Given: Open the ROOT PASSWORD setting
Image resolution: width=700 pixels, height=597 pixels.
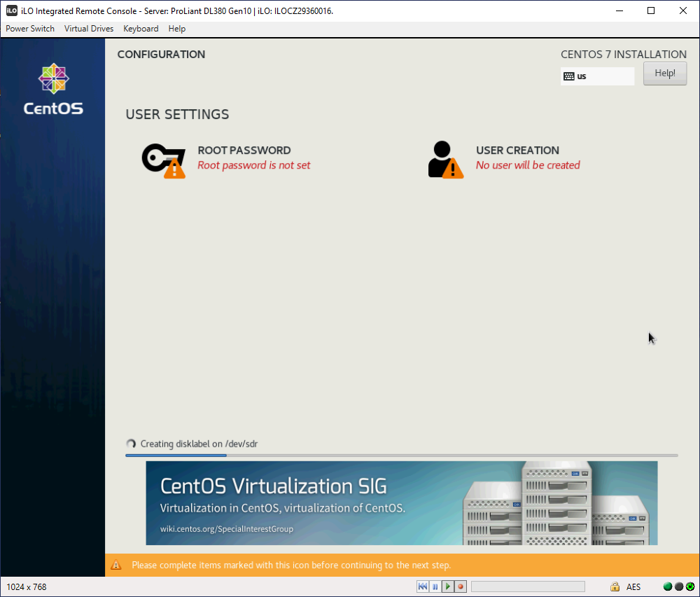Looking at the screenshot, I should coord(244,150).
